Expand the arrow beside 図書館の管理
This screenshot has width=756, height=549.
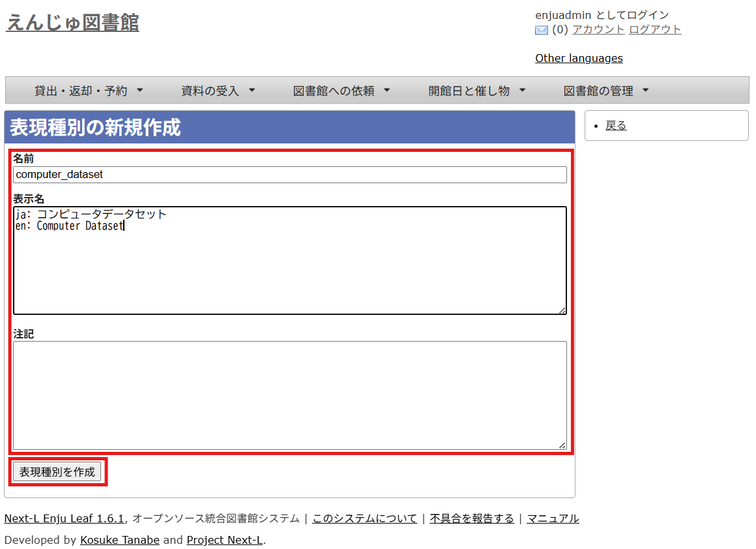click(x=646, y=90)
